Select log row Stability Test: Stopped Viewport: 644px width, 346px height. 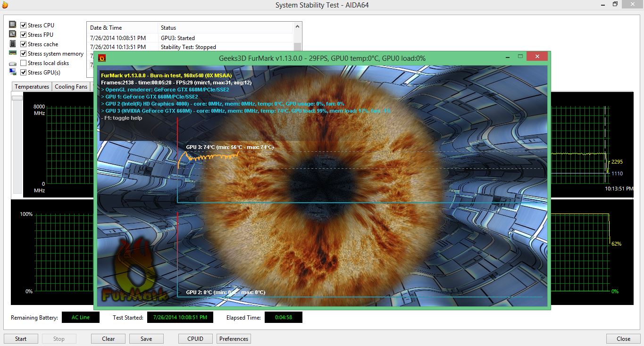coord(191,47)
